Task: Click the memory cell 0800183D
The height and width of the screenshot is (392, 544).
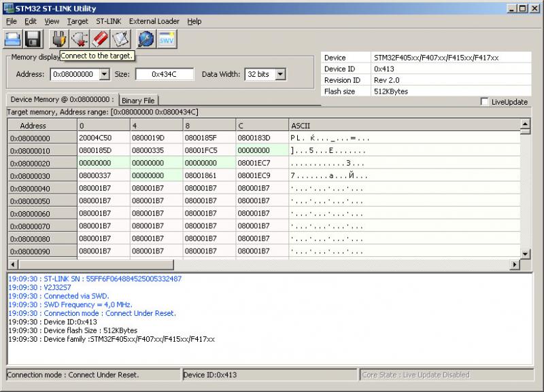Action: [262, 138]
